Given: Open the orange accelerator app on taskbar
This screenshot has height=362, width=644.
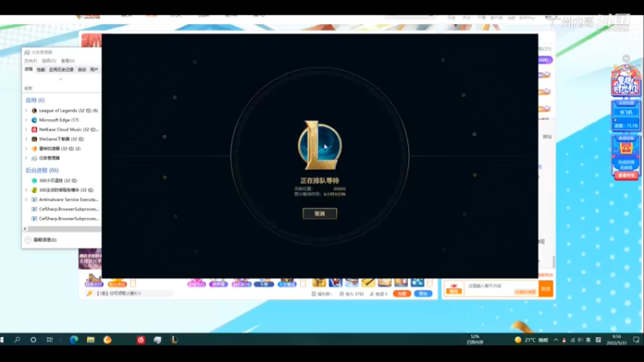Looking at the screenshot, I should click(108, 339).
